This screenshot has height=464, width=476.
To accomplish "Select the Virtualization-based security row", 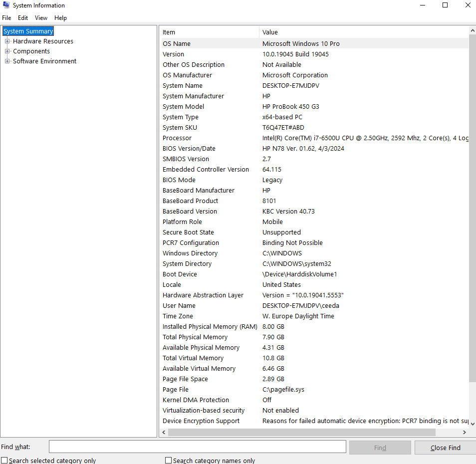I will (x=314, y=410).
